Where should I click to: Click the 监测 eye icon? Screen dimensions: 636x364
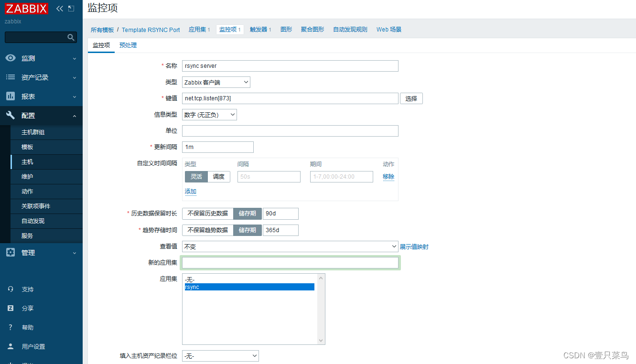(11, 58)
